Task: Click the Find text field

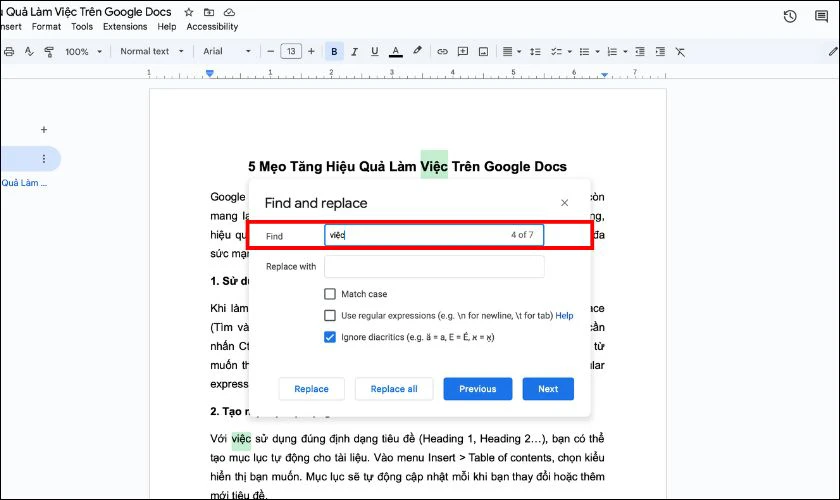Action: coord(434,235)
